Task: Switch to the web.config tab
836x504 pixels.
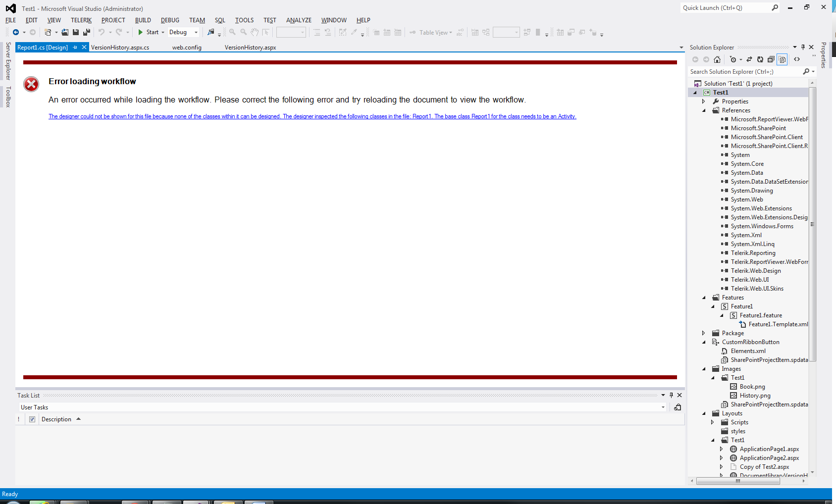Action: click(187, 48)
